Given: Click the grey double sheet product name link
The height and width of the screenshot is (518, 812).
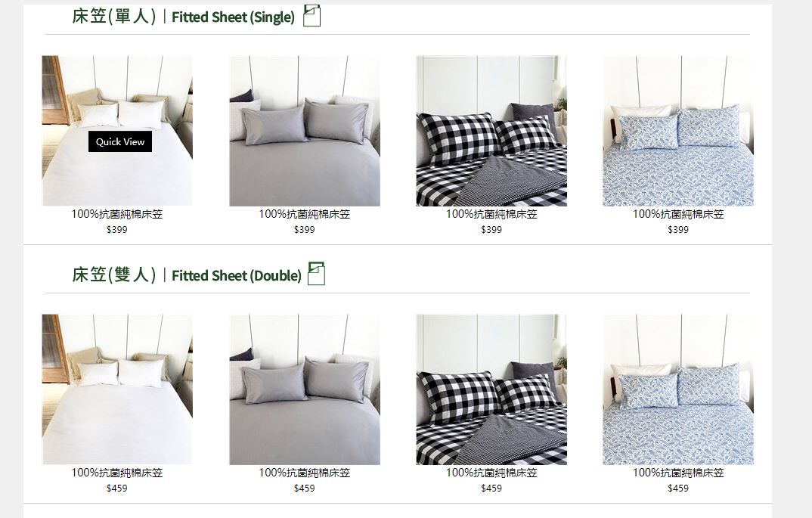Looking at the screenshot, I should (x=305, y=473).
